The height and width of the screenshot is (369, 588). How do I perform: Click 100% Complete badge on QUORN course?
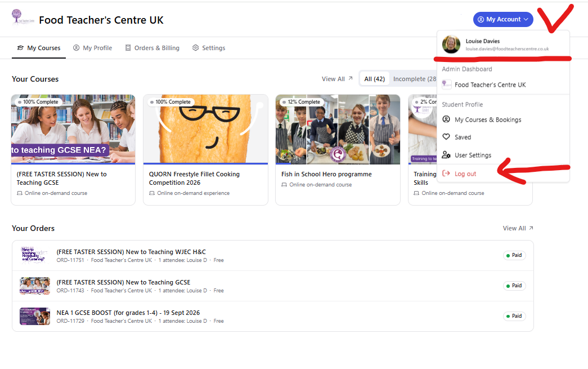[170, 102]
